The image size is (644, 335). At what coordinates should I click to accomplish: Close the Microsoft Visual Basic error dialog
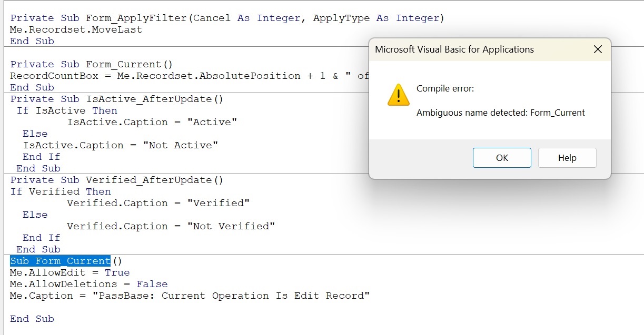[x=598, y=49]
